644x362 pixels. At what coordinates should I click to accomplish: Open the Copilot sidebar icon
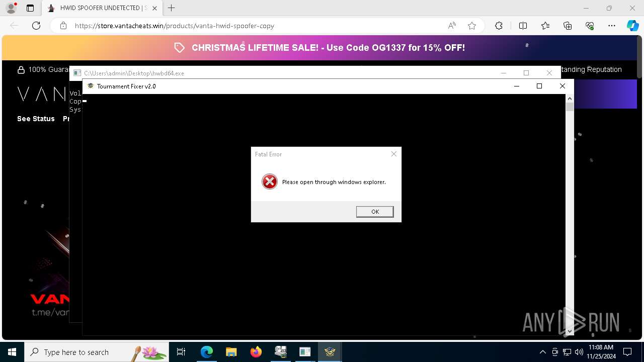pos(632,26)
